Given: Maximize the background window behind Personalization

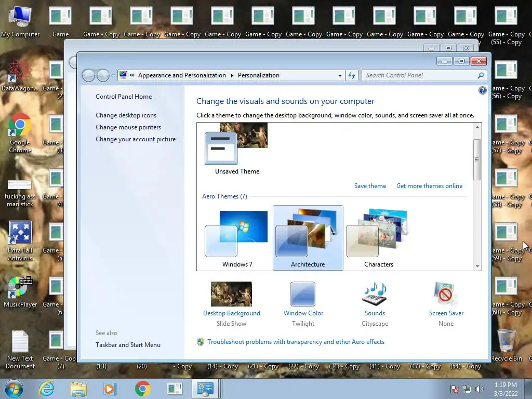Looking at the screenshot, I should tap(448, 48).
